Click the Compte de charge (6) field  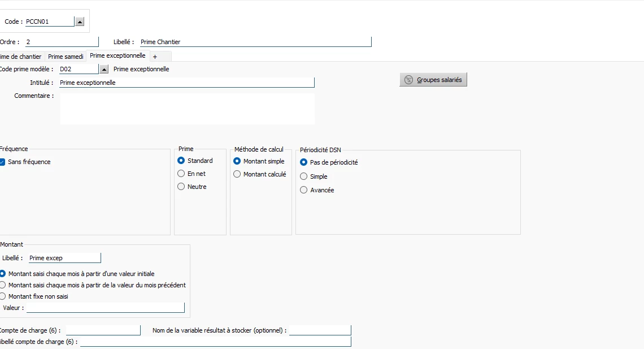(103, 330)
